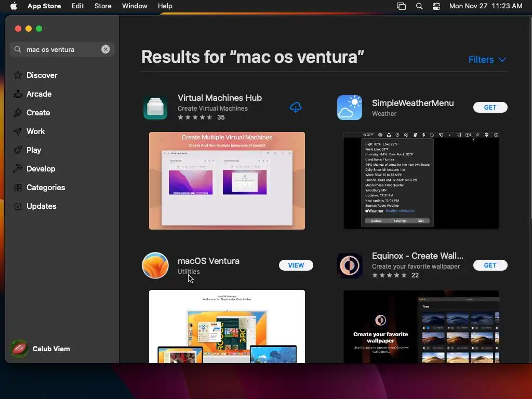Click the 'Weather' category under SimpleWeatherMenu

pos(384,113)
